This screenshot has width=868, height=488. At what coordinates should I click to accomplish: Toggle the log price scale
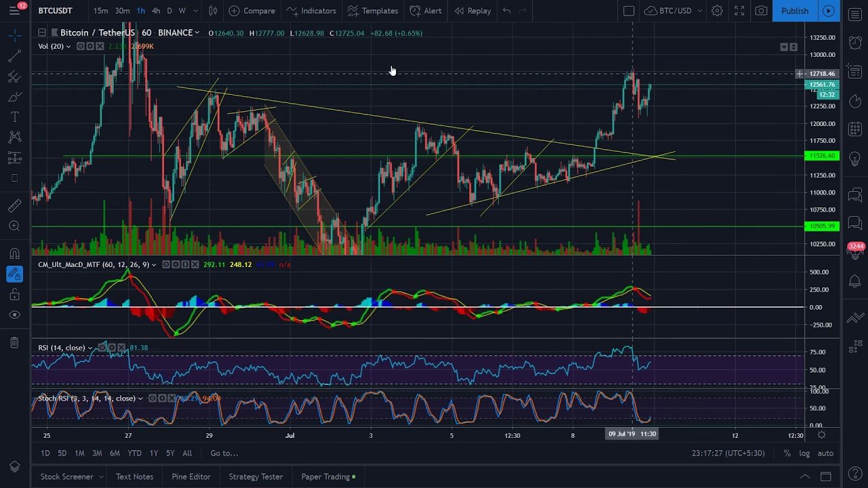pos(804,453)
